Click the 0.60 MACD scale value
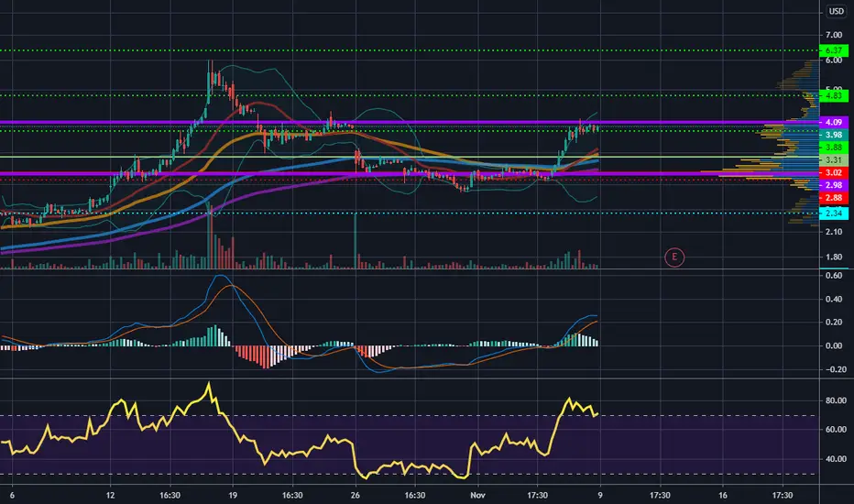Screen dimensions: 854x504 (x=834, y=276)
